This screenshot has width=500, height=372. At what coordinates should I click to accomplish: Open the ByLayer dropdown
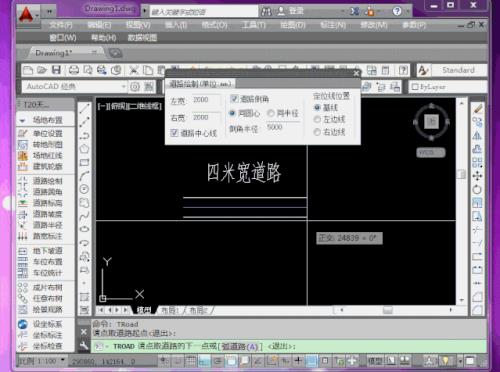pyautogui.click(x=447, y=87)
